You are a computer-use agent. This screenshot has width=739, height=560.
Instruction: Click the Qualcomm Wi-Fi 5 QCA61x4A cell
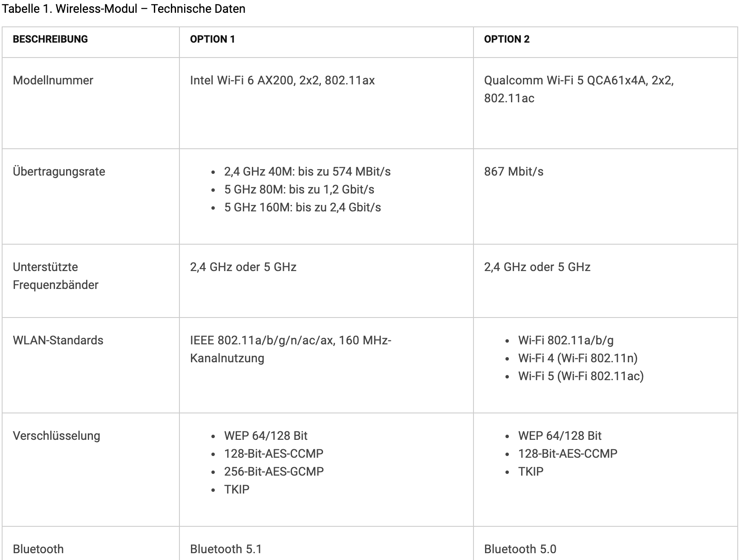579,89
